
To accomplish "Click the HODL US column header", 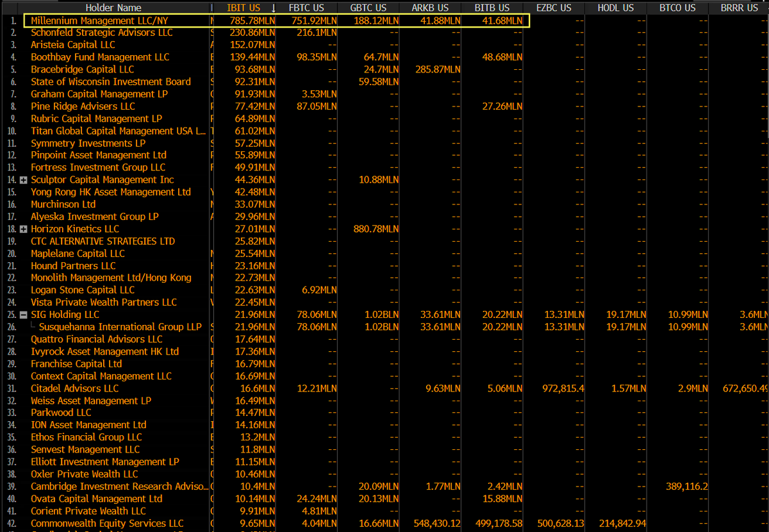I will pos(616,8).
